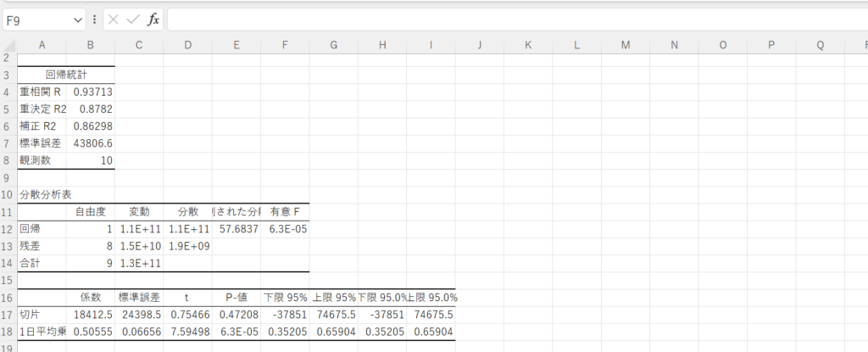Select the column Q header
The height and width of the screenshot is (352, 868).
(x=820, y=44)
